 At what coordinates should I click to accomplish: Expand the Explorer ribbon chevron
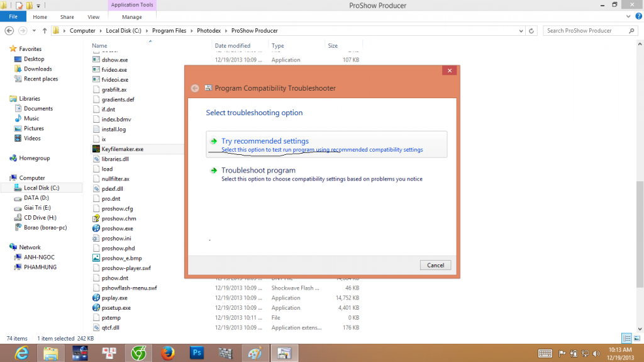pos(628,16)
